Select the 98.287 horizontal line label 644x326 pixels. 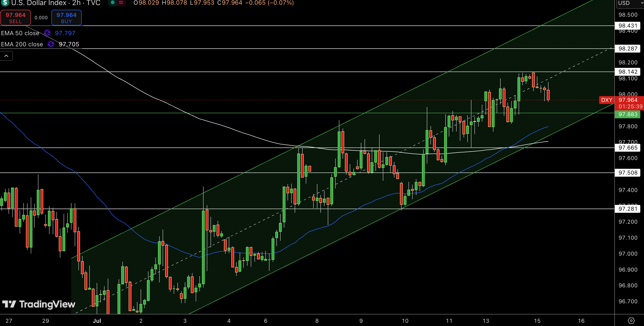[x=628, y=49]
